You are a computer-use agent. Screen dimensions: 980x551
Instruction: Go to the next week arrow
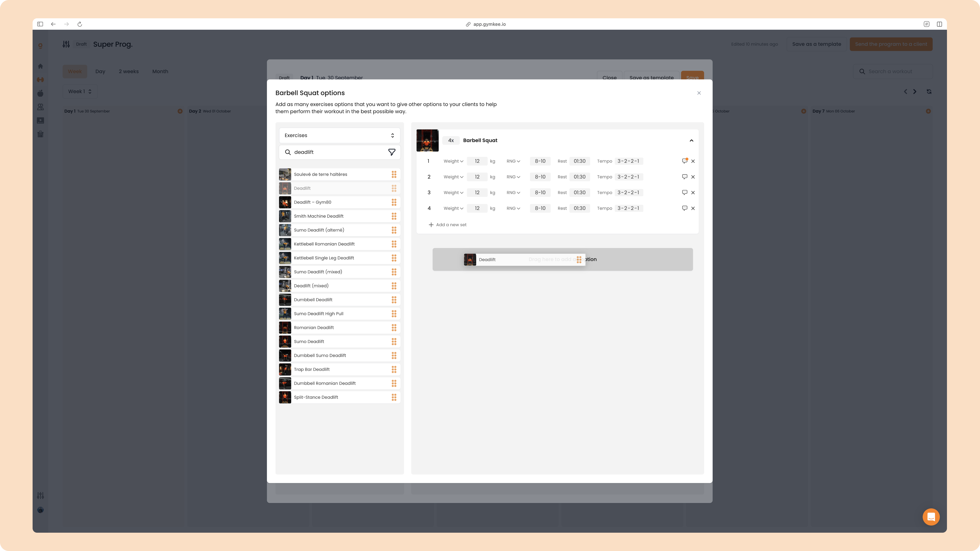click(915, 92)
